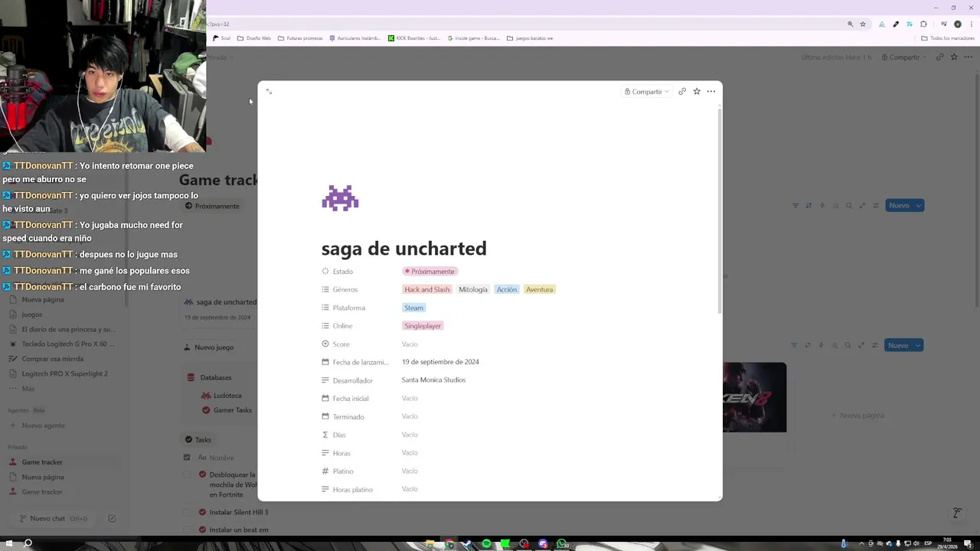The height and width of the screenshot is (551, 980).
Task: Open WhatsApp from the taskbar
Action: click(562, 543)
